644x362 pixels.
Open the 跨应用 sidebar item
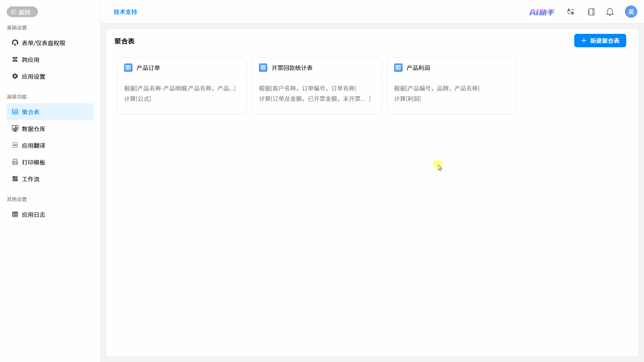point(50,60)
